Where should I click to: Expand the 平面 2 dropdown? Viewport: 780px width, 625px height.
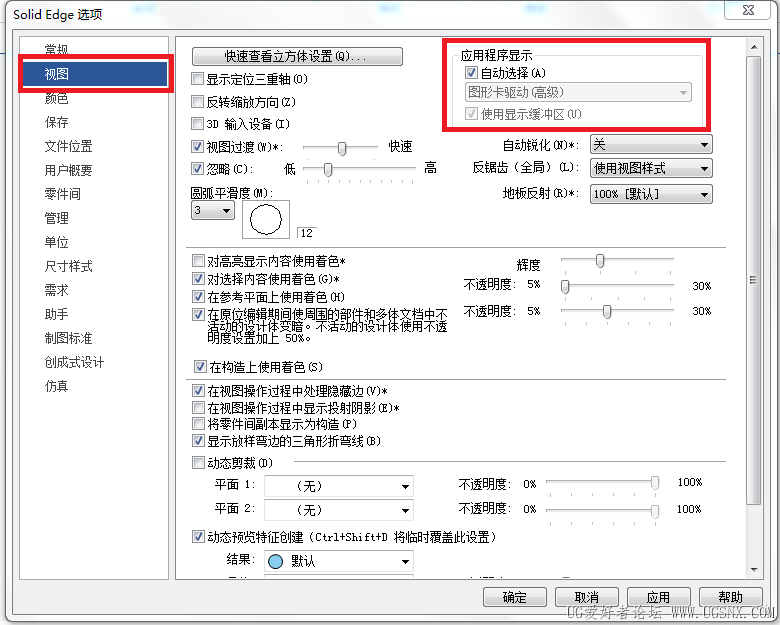338,510
